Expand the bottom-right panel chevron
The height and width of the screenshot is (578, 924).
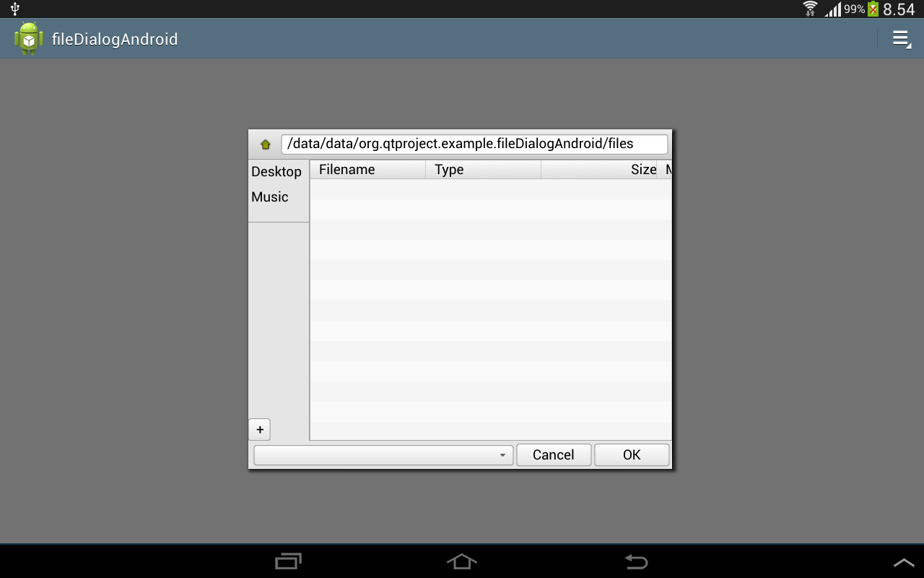[903, 562]
